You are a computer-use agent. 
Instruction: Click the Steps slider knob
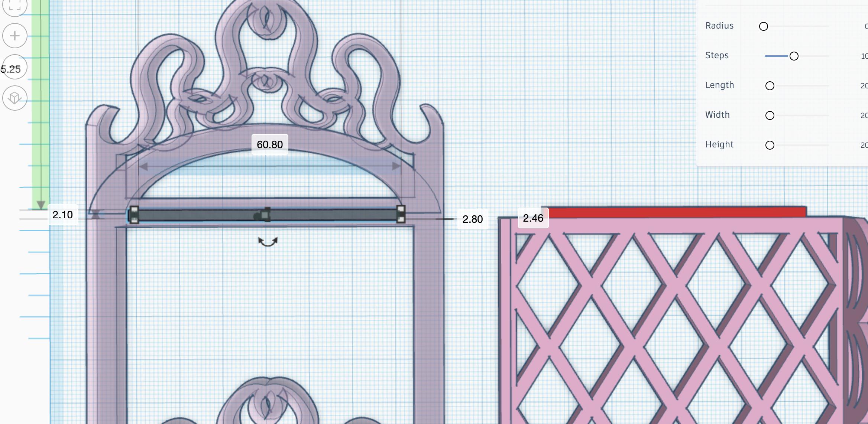794,56
